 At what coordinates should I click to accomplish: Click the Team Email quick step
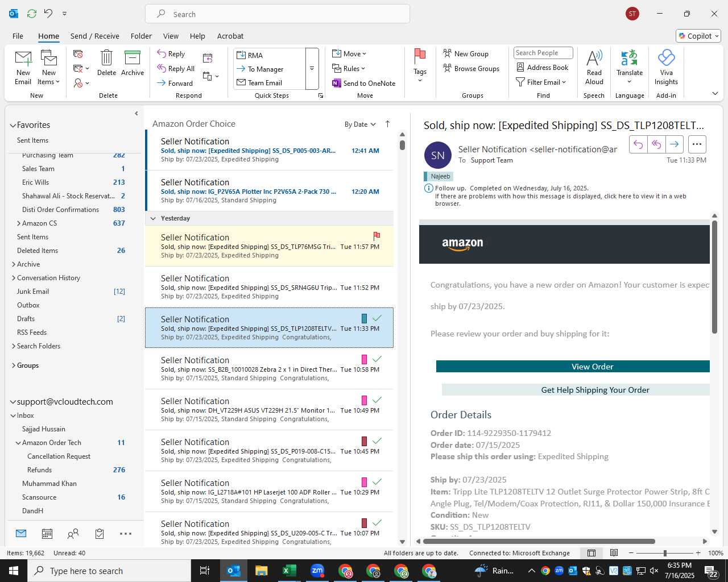[x=259, y=83]
